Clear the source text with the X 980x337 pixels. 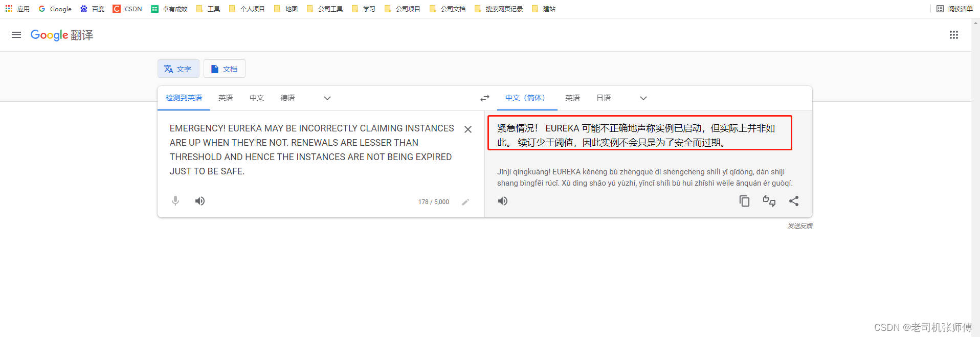point(468,129)
